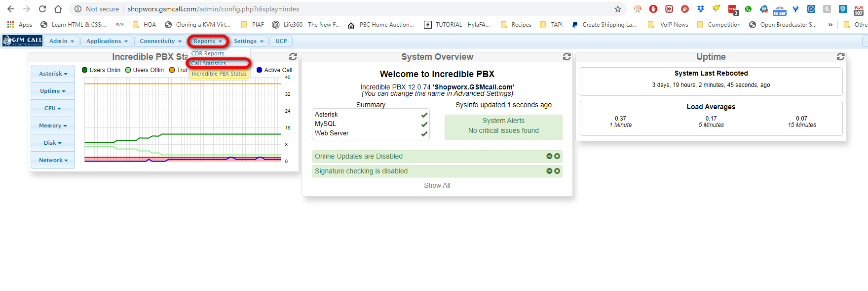868x291 pixels.
Task: Open the Competition bookmark folder
Action: 719,25
